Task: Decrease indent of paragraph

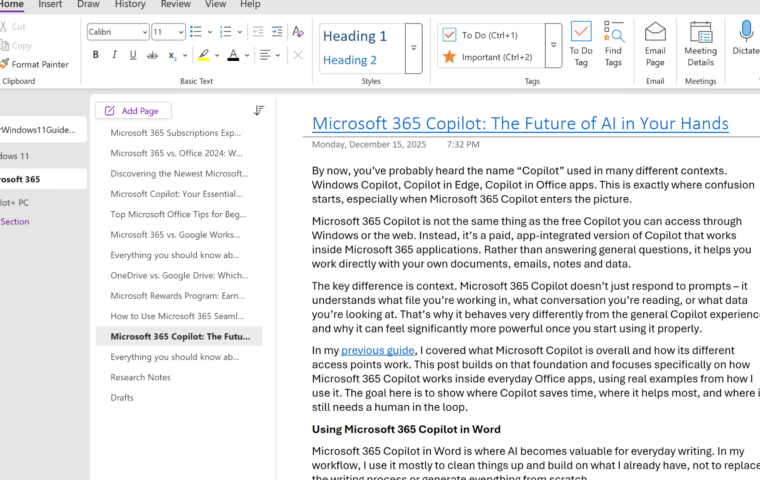Action: coord(258,32)
